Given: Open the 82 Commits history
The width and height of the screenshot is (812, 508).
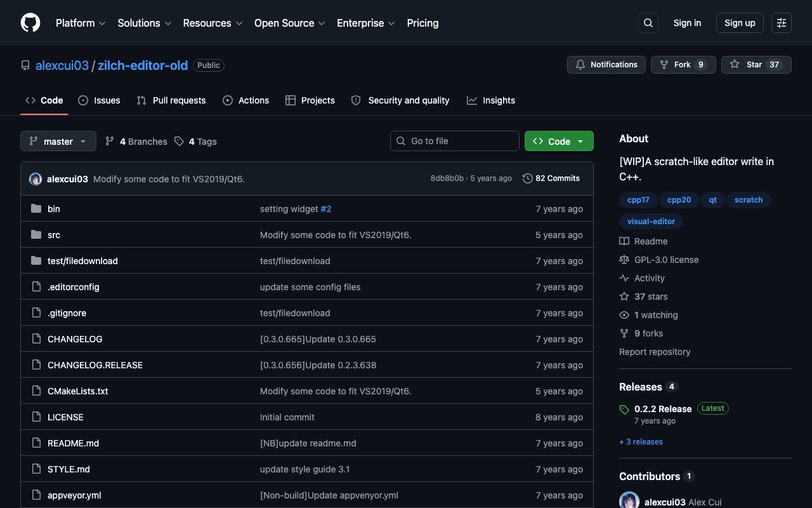Looking at the screenshot, I should click(x=551, y=178).
